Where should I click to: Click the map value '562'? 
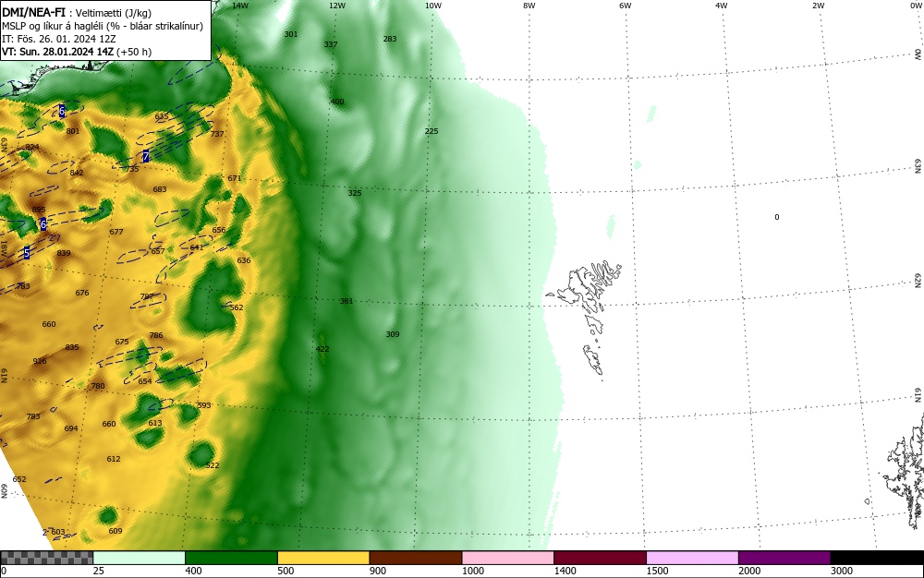pos(237,307)
